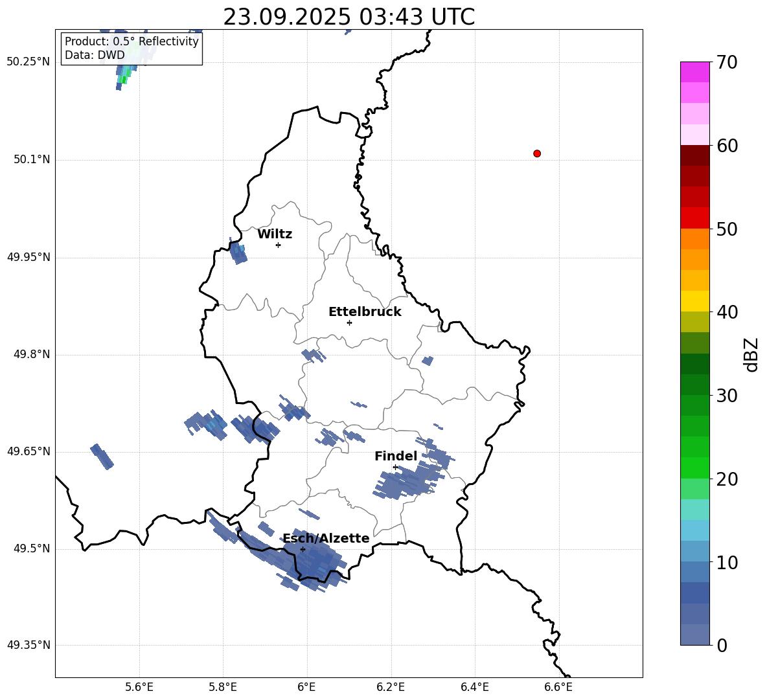Click the green radar echo near 50.25°N

(125, 74)
